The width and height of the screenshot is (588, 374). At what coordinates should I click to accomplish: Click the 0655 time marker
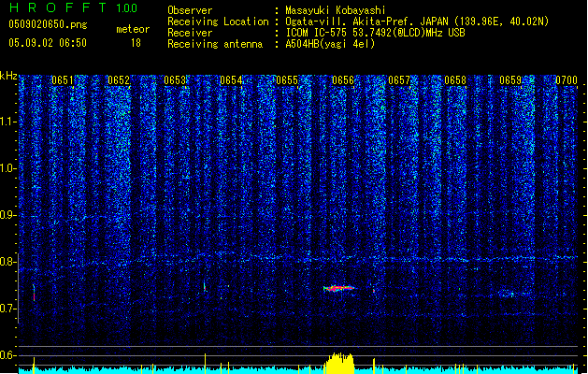coord(287,80)
